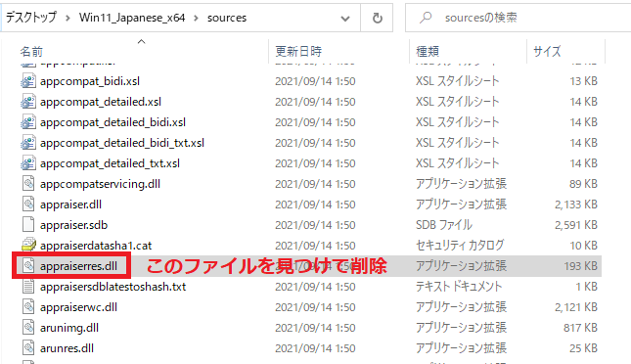Select the appraiser.dll file name

(x=70, y=205)
